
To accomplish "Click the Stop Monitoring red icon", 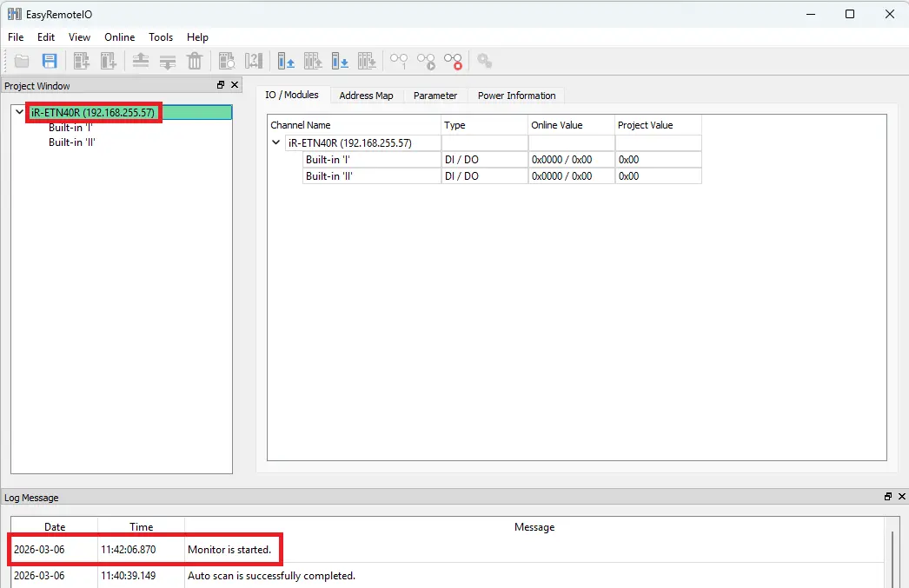I will pyautogui.click(x=453, y=61).
